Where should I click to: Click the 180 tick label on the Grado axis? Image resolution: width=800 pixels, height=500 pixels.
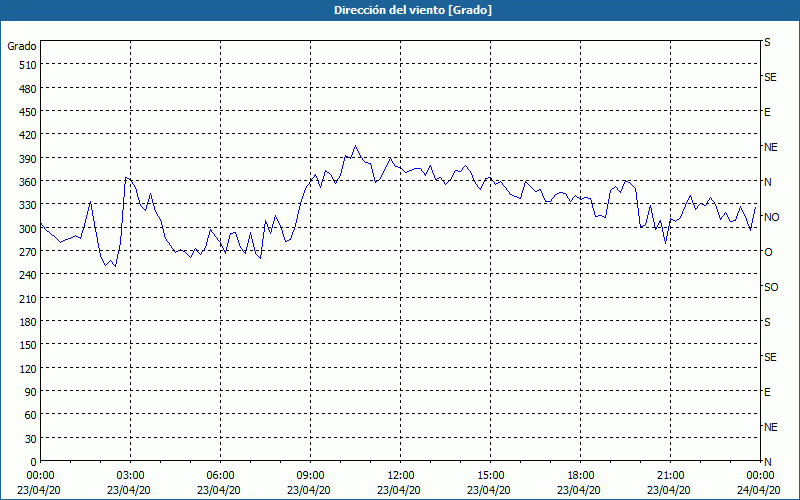[28, 322]
